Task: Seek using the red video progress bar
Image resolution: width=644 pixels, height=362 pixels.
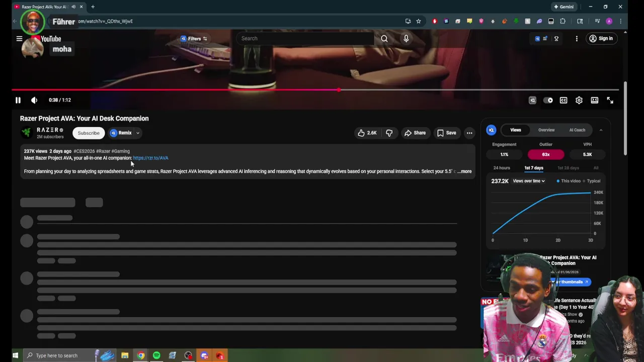Action: point(315,90)
